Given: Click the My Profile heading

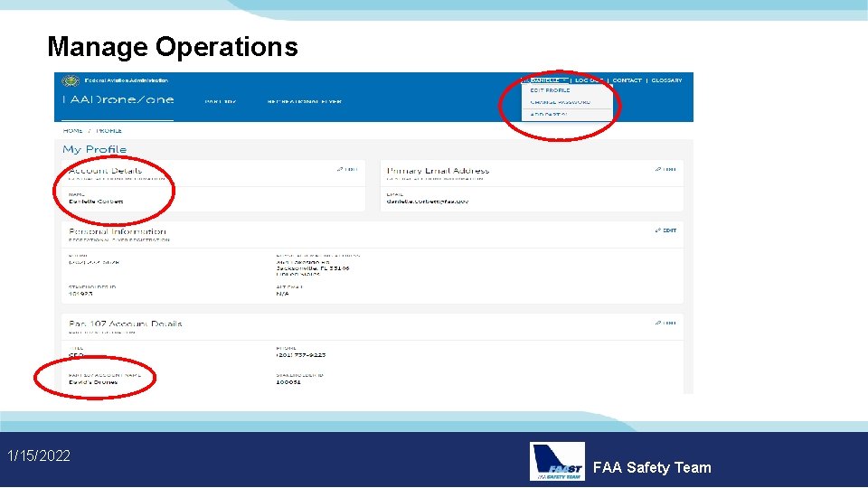Looking at the screenshot, I should [x=95, y=149].
